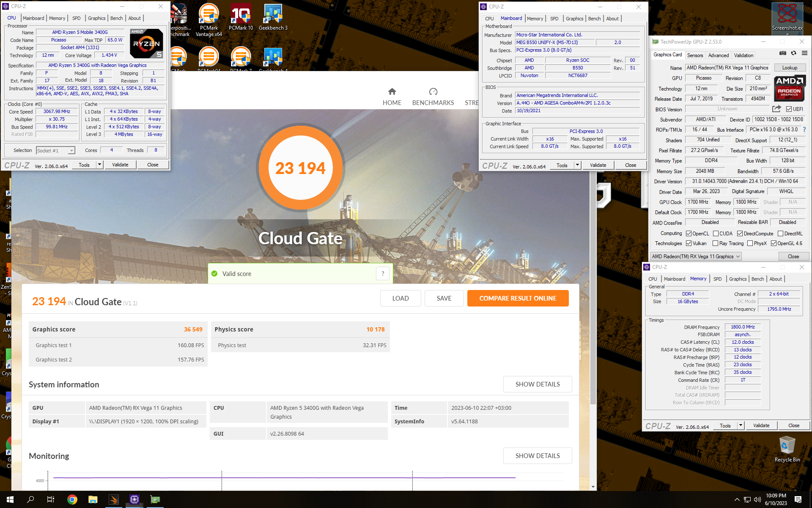
Task: Toggle the OpenGL 4.6 checkbox in GPU-Z
Action: 774,243
